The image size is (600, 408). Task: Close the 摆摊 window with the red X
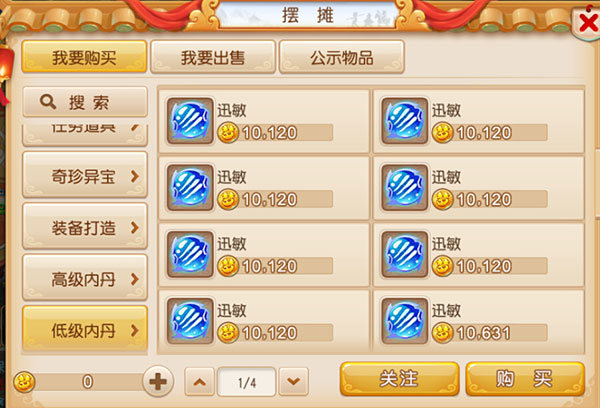pyautogui.click(x=587, y=23)
